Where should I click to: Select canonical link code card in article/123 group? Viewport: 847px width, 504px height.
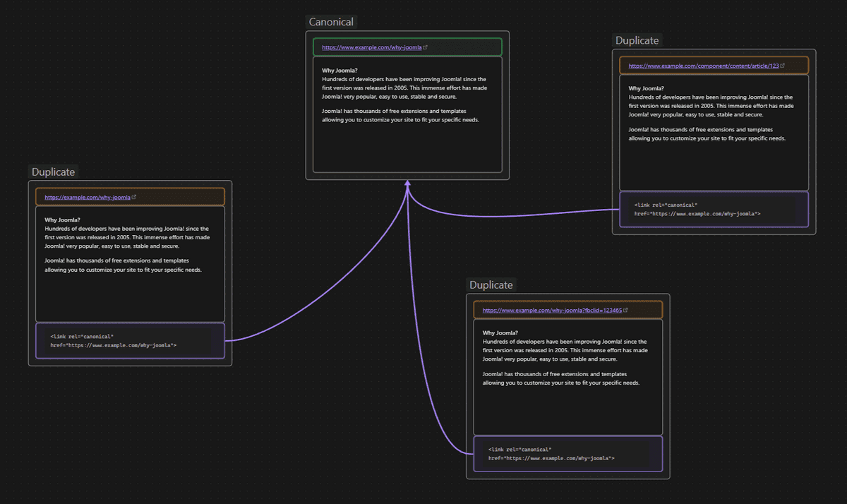point(714,210)
